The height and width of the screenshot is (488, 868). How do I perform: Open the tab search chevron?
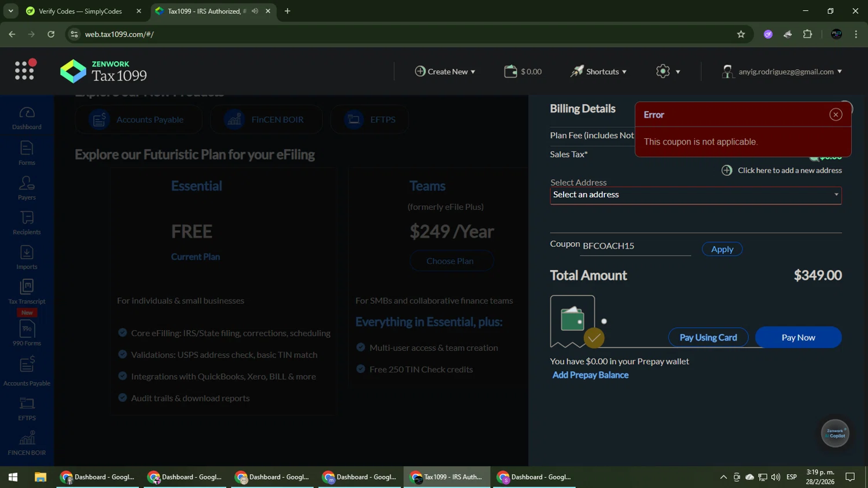coord(10,11)
